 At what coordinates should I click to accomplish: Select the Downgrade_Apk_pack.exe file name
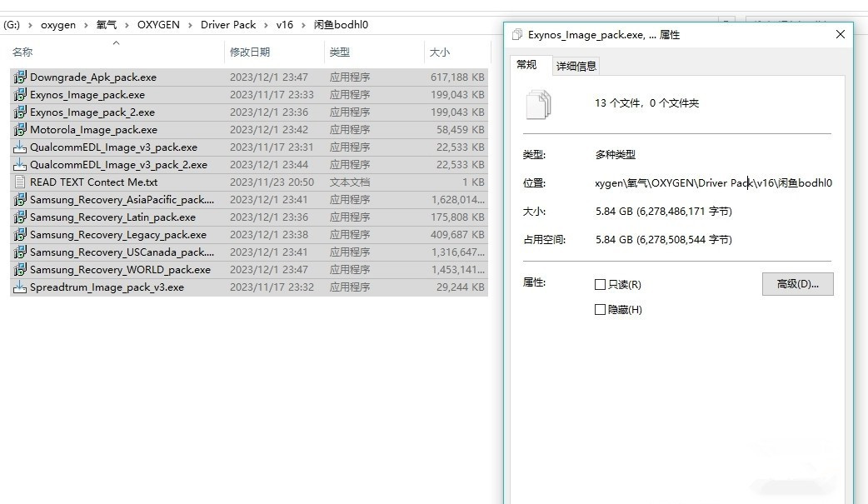[93, 77]
